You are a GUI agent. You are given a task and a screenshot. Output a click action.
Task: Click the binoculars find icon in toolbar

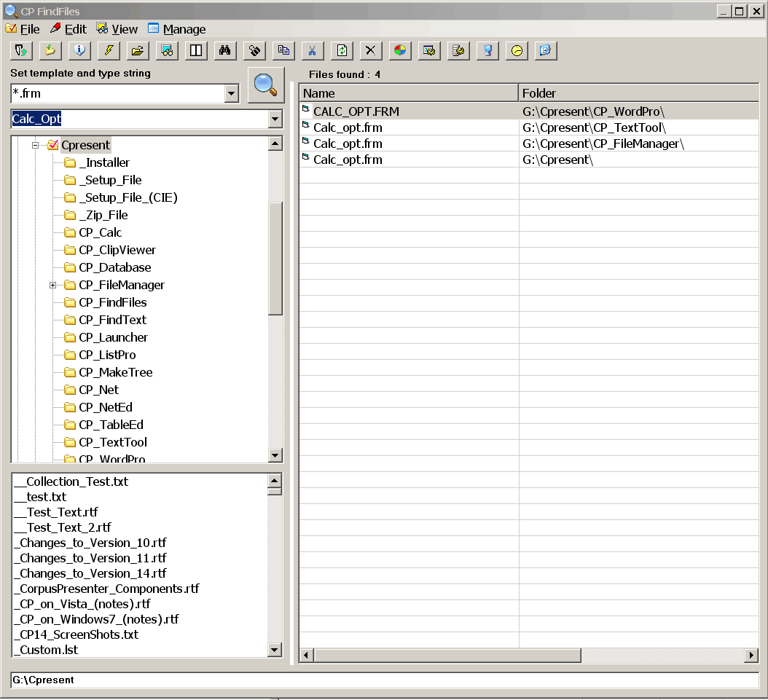click(225, 50)
